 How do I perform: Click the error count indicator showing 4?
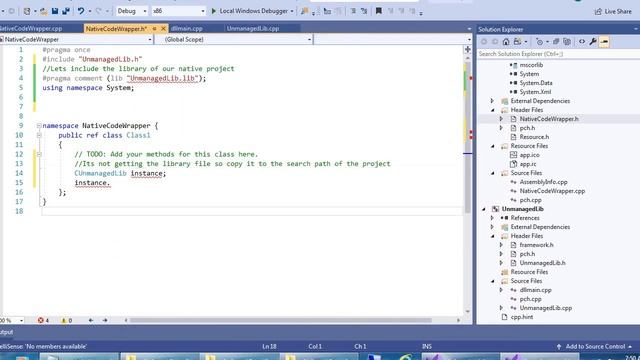click(43, 320)
